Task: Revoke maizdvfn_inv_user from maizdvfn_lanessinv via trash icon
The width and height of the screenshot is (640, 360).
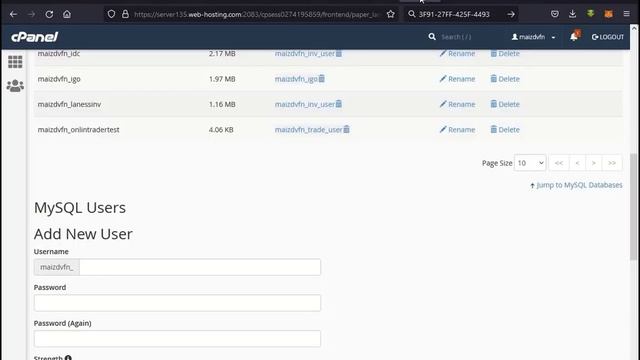Action: pos(339,104)
